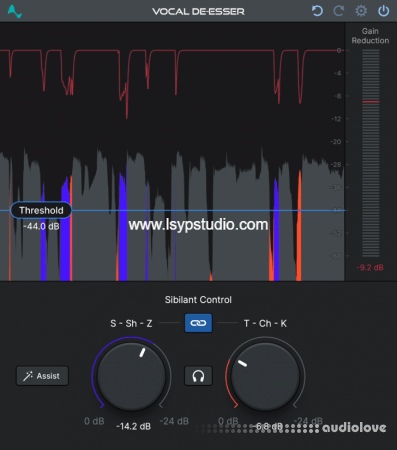Click the teal waveform logo icon
The height and width of the screenshot is (450, 397).
(x=15, y=11)
